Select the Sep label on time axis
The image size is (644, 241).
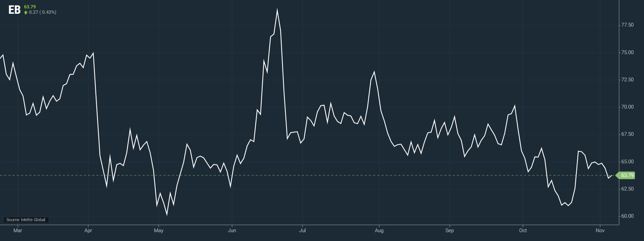[449, 231]
